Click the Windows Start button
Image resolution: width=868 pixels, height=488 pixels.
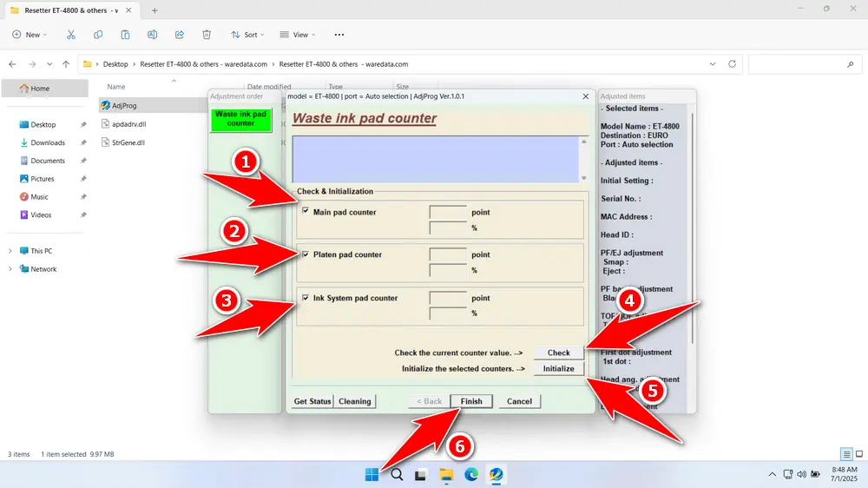(372, 475)
